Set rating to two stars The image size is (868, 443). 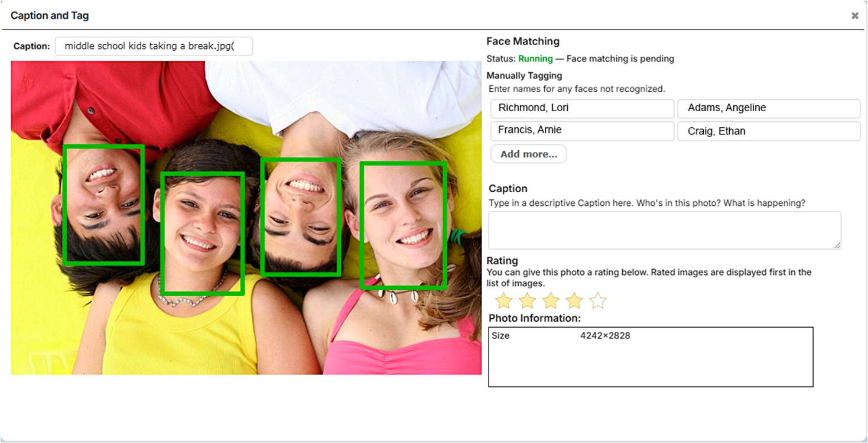click(x=527, y=300)
